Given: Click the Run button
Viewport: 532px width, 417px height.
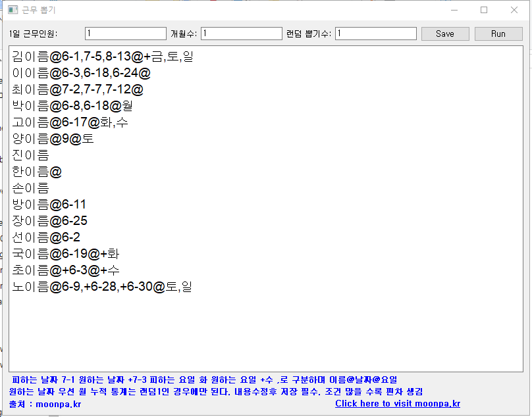Looking at the screenshot, I should [498, 34].
